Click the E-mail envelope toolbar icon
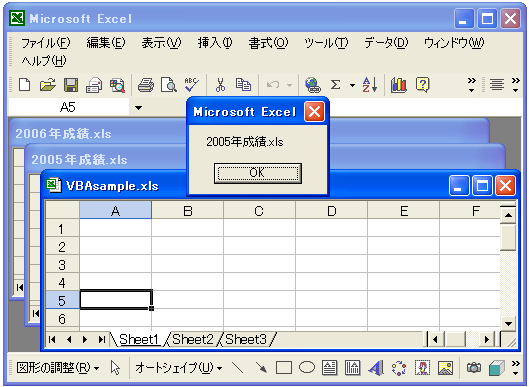The height and width of the screenshot is (387, 529). pos(94,85)
